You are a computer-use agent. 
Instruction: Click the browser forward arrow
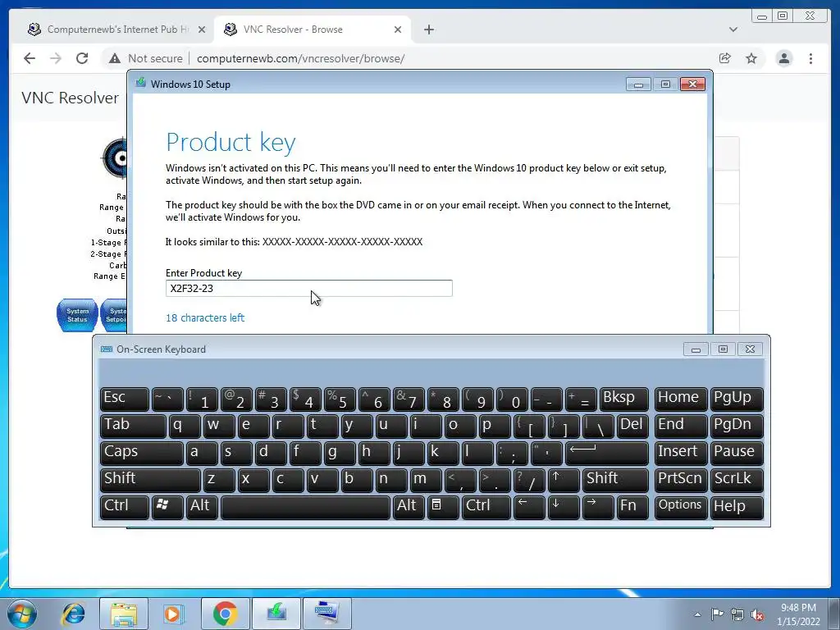56,58
